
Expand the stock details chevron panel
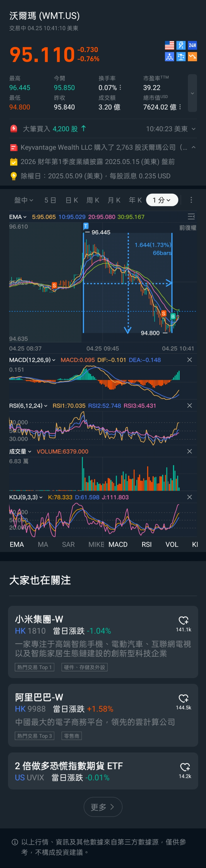pos(192,93)
